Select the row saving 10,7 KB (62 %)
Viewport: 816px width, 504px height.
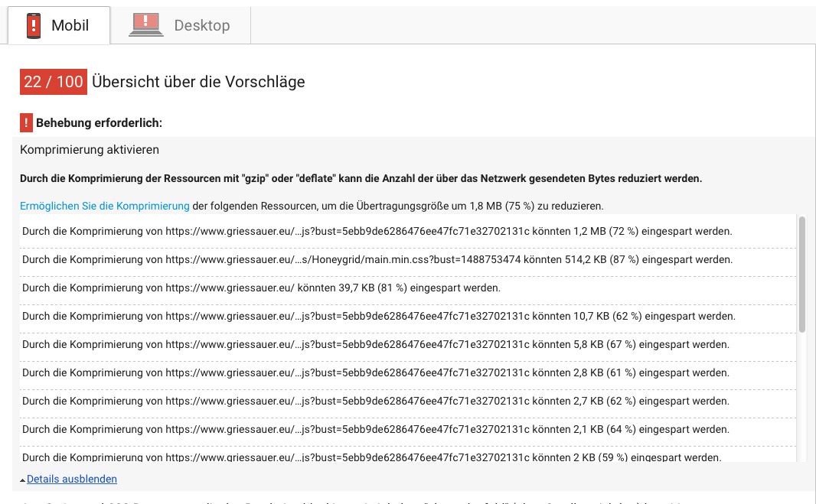pos(378,316)
